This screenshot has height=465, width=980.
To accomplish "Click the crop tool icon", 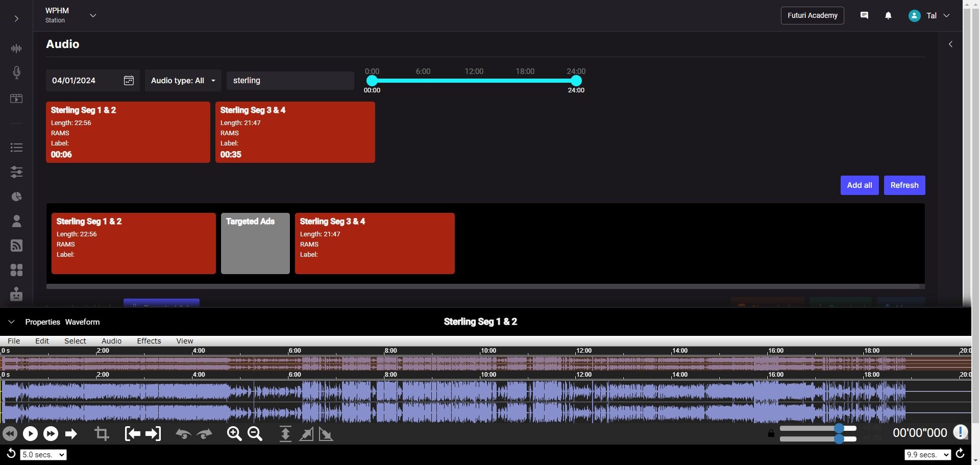I will tap(102, 434).
